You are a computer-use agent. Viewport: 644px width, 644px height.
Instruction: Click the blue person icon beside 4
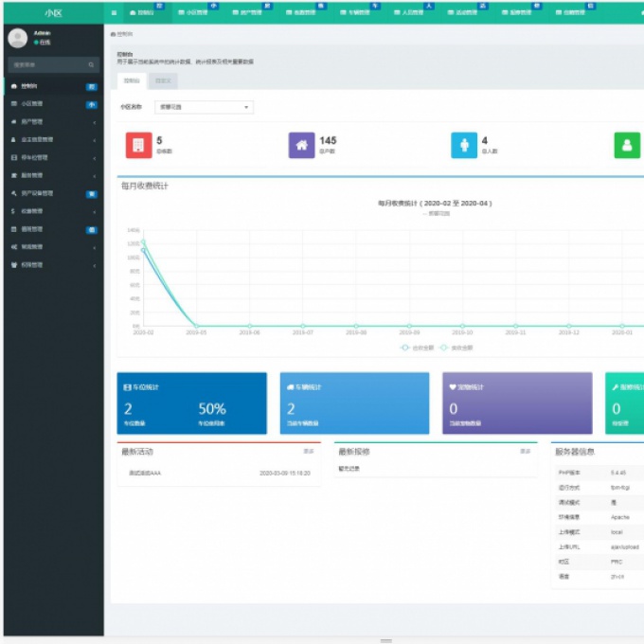pos(464,145)
